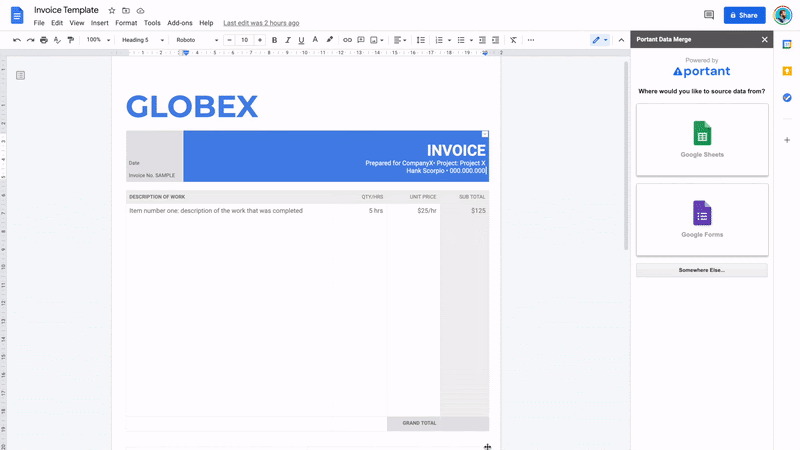Open the Add-ons menu
The width and height of the screenshot is (800, 450).
pyautogui.click(x=180, y=23)
